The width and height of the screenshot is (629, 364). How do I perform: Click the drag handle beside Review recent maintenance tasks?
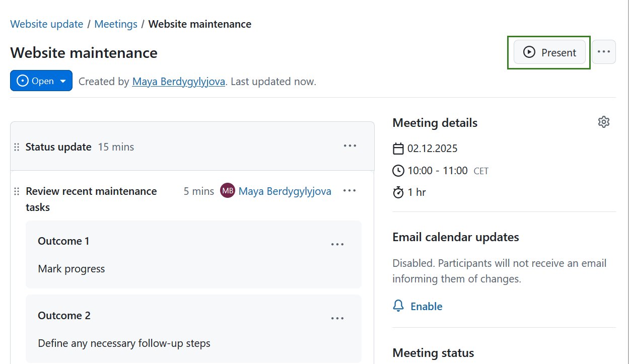(x=17, y=191)
